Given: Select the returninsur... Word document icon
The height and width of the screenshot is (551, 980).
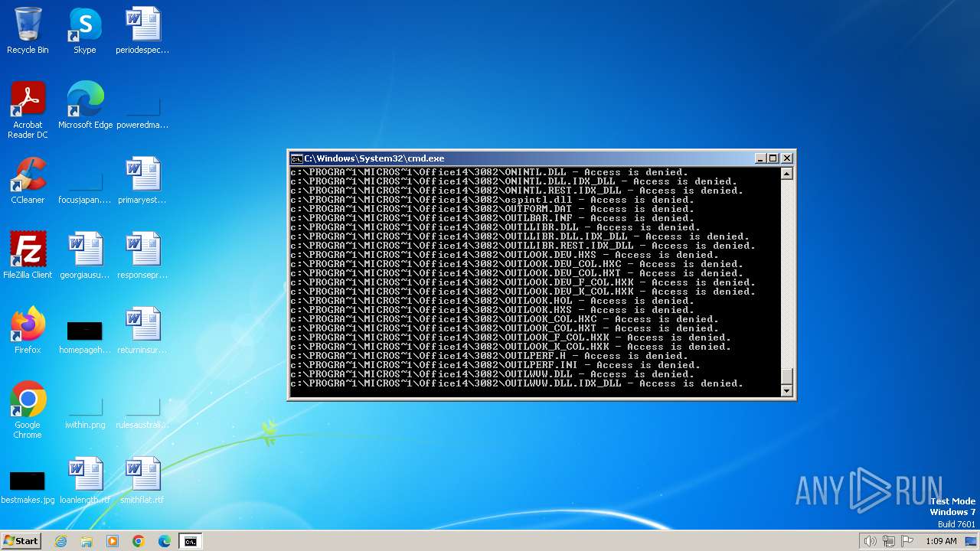Looking at the screenshot, I should coord(142,331).
